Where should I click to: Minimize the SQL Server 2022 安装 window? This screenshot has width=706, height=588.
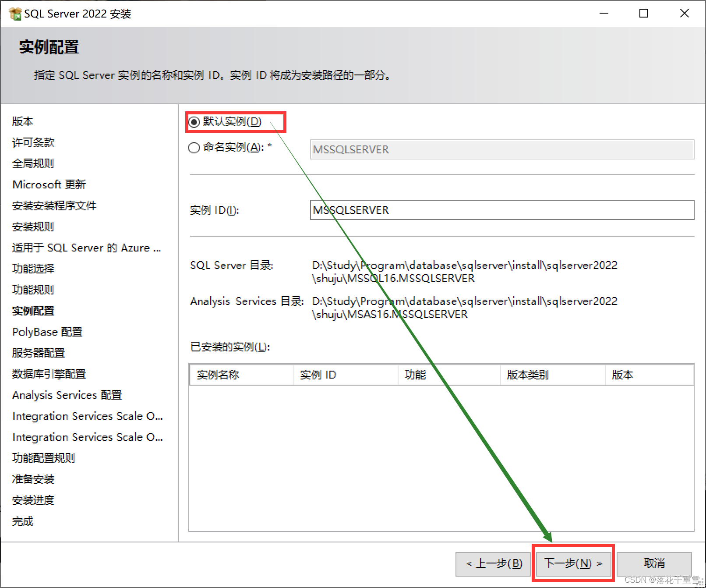(x=604, y=14)
